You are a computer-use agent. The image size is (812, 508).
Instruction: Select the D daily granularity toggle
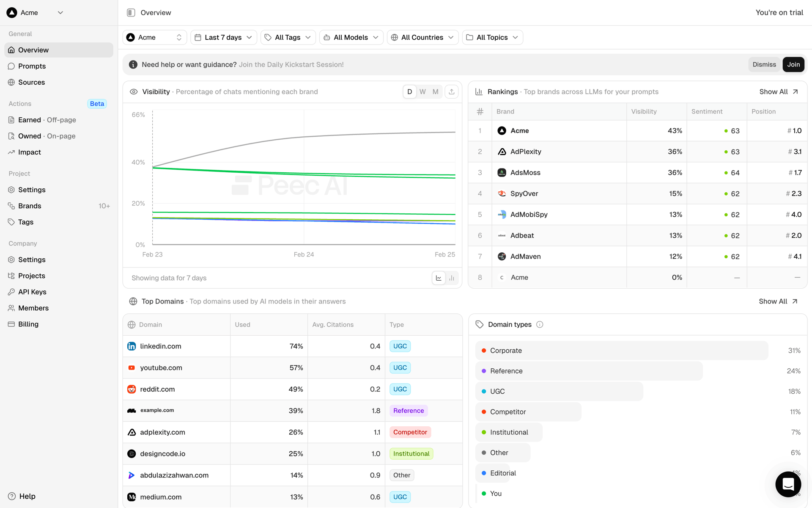(409, 92)
